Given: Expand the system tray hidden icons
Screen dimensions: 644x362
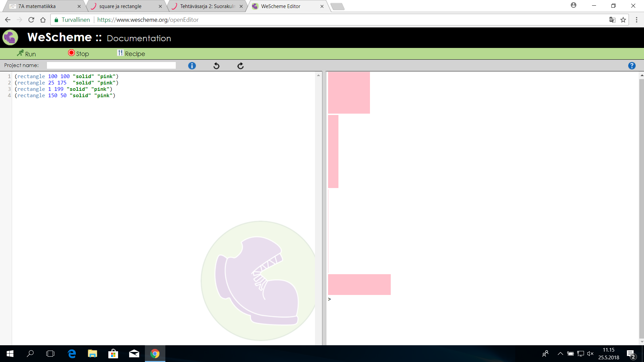Looking at the screenshot, I should (x=560, y=354).
